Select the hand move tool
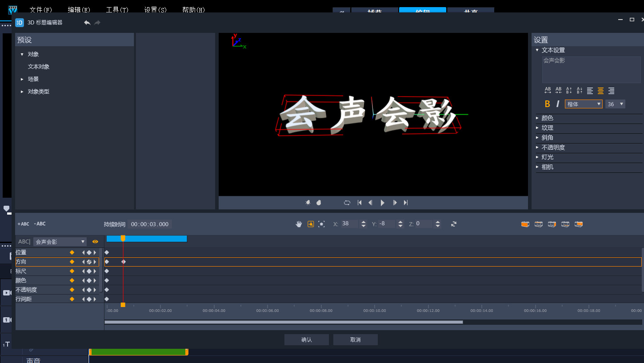This screenshot has width=644, height=363. click(299, 224)
